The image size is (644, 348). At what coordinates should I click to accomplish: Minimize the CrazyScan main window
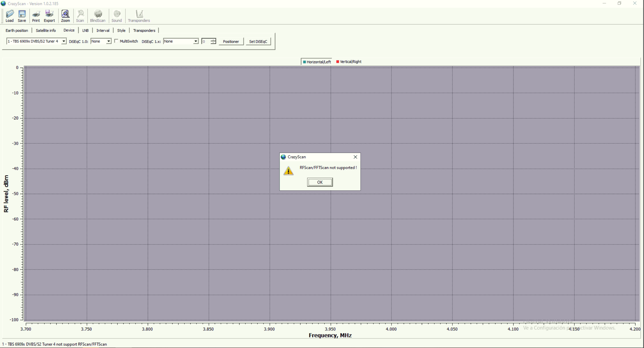(x=604, y=3)
